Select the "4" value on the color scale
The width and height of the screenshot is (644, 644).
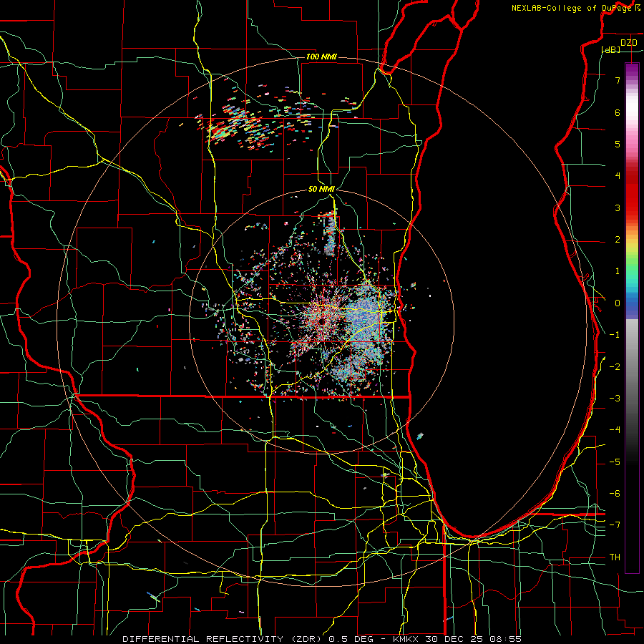coord(618,176)
